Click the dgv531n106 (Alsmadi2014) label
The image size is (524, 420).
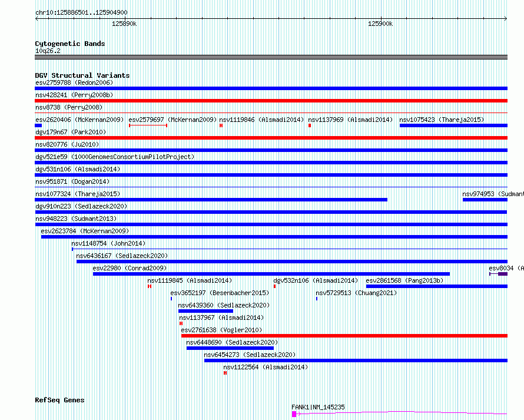[x=78, y=169]
